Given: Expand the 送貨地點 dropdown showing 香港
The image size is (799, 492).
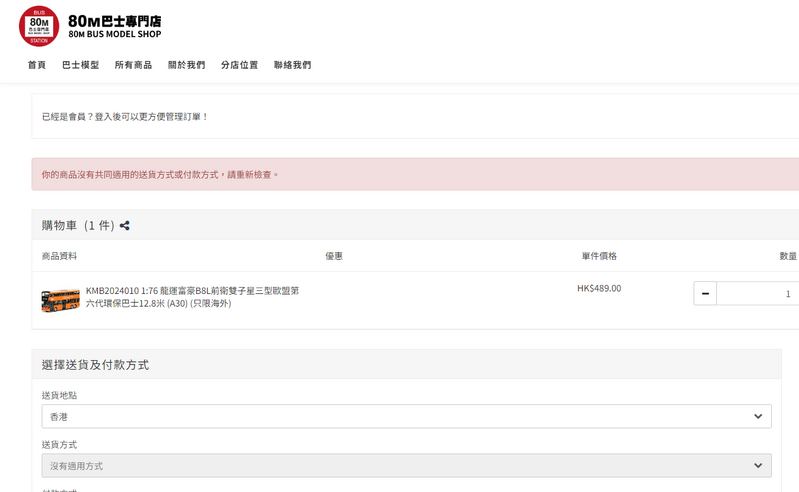Looking at the screenshot, I should [407, 417].
